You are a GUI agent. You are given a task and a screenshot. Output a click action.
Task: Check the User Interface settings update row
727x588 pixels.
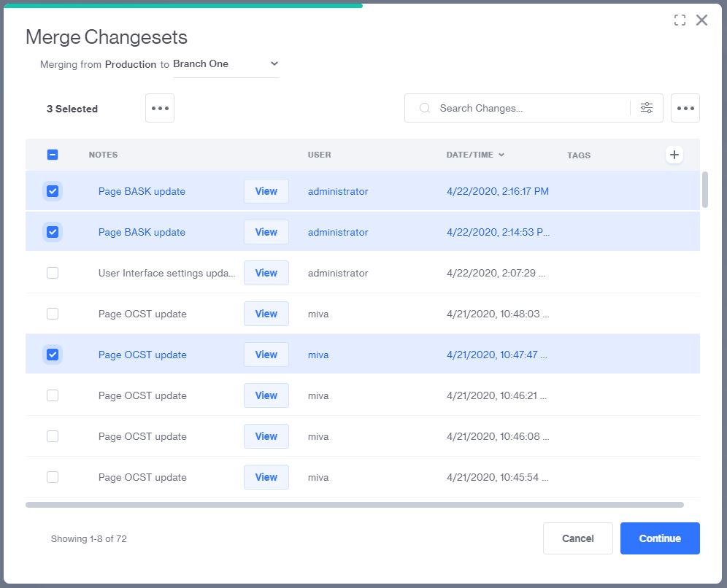tap(53, 272)
